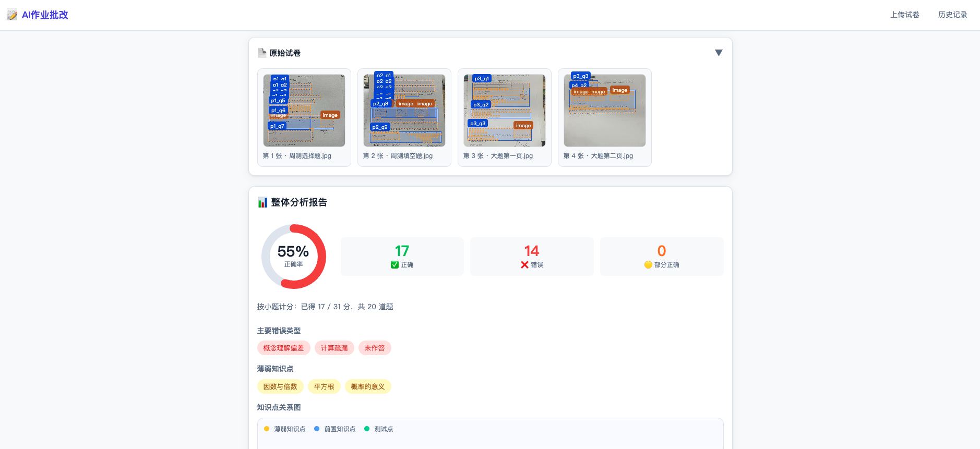Click file name 周测选择题.jpg caption

point(310,156)
